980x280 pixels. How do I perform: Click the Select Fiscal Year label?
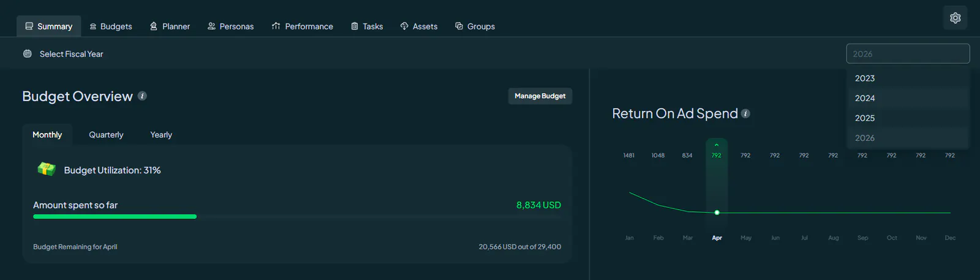[x=71, y=54]
